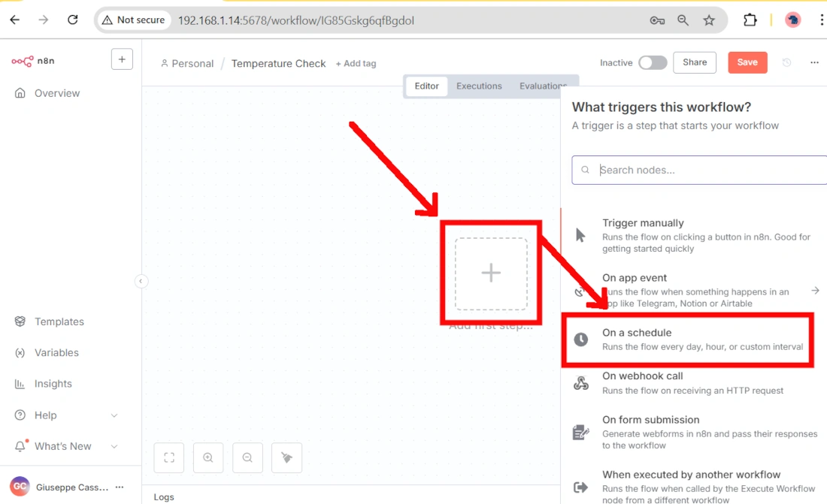Click the plus to add first step
827x504 pixels.
[x=491, y=273]
